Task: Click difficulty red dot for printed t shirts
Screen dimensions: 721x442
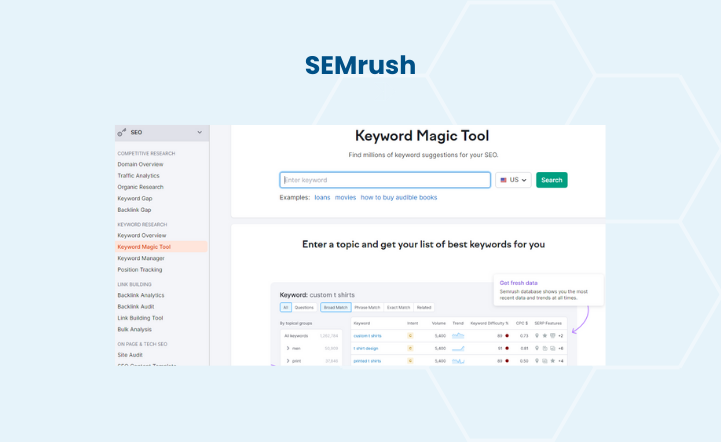Action: pos(507,361)
